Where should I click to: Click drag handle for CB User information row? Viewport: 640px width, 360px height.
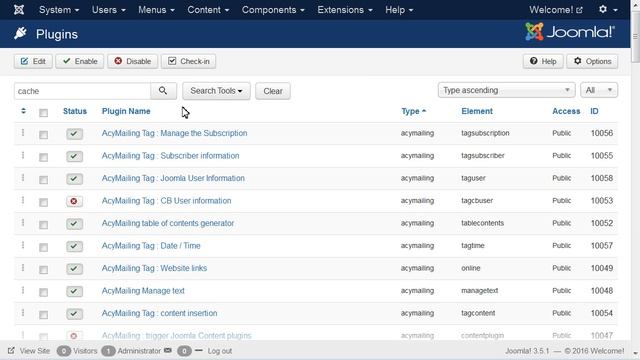pos(23,200)
